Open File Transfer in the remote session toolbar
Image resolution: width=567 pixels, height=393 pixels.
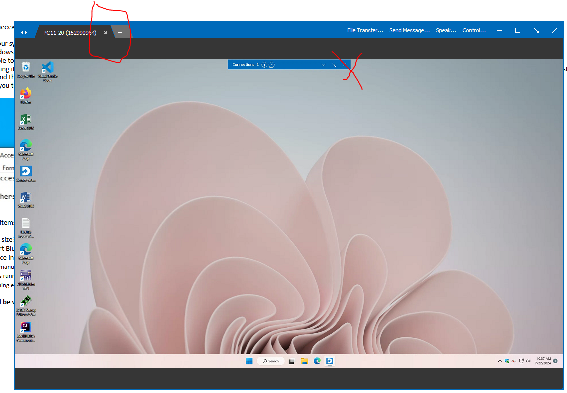tap(364, 30)
